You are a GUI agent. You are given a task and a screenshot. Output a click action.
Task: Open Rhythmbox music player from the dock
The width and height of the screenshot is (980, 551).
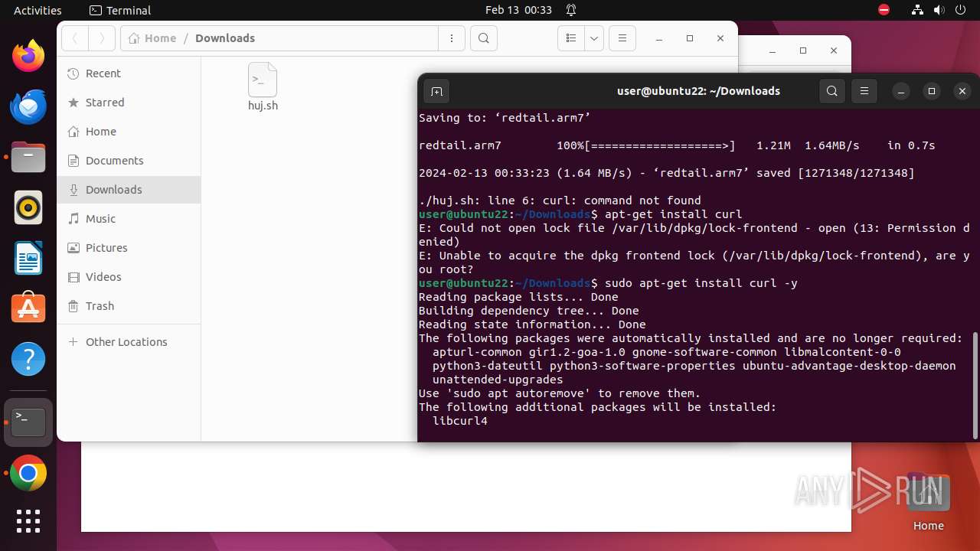coord(28,207)
